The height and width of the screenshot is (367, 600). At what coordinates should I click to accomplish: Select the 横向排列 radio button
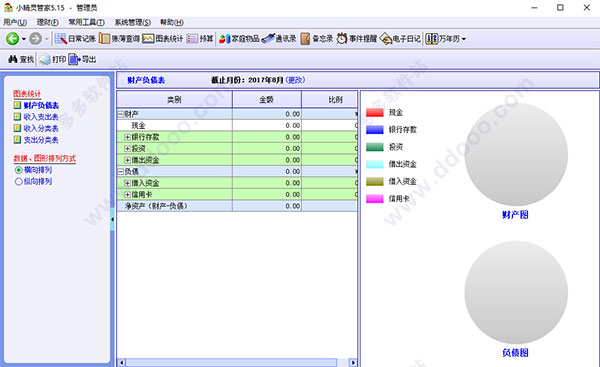coord(18,170)
